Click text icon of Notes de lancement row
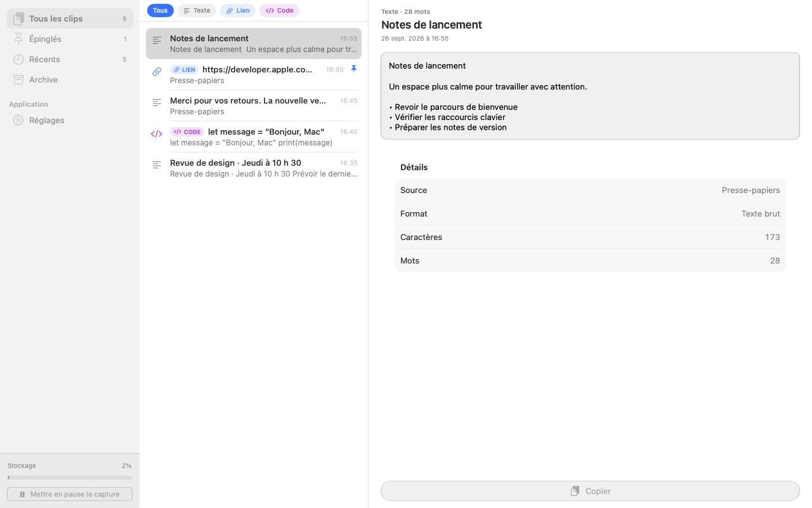 pos(157,41)
